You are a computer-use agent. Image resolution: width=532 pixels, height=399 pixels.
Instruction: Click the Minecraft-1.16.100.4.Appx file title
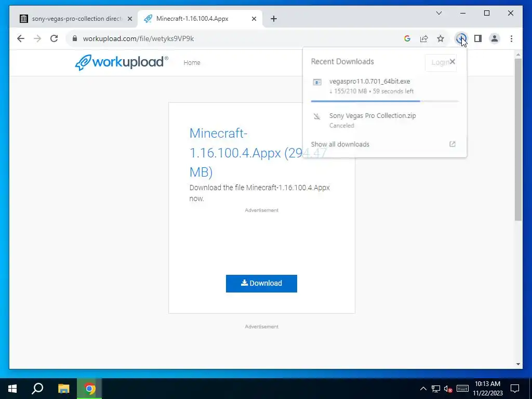pos(258,153)
